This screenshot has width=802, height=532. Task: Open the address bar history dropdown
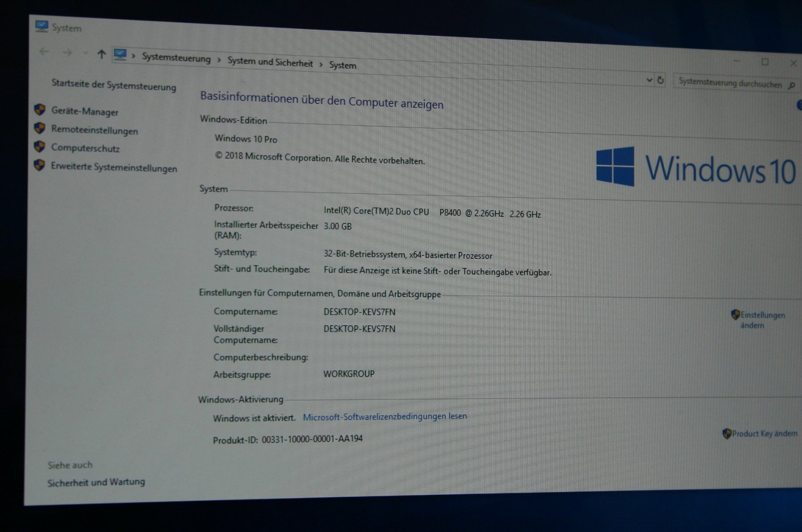pyautogui.click(x=649, y=80)
